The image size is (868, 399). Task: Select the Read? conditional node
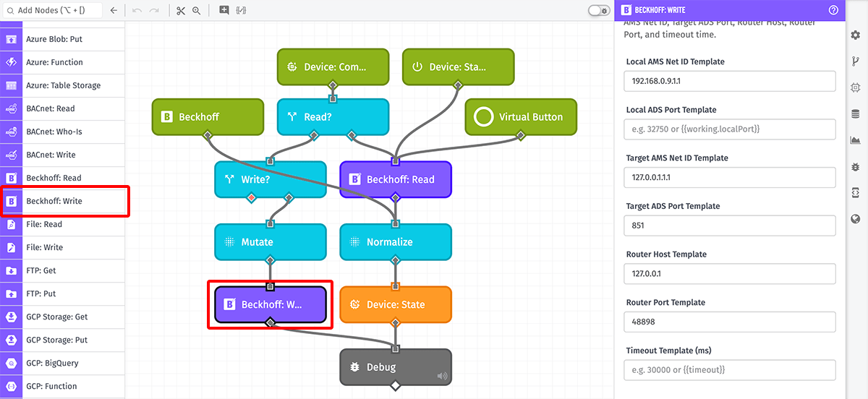[x=333, y=116]
